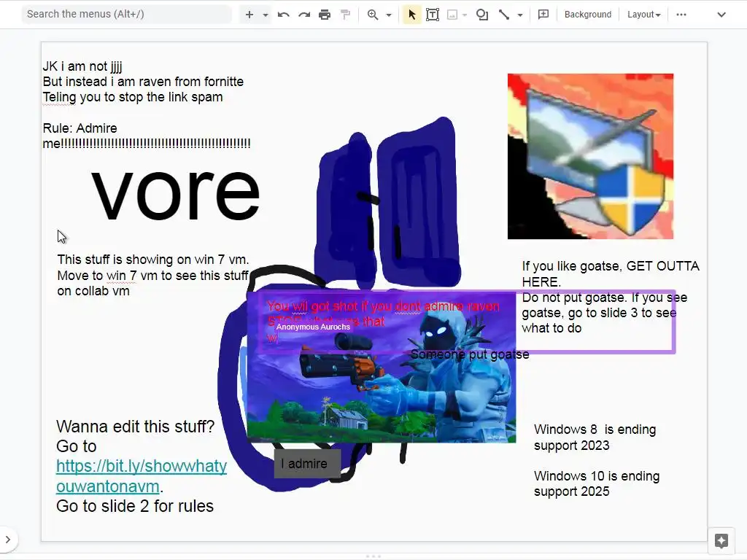Expand the zoom level dropdown arrow
This screenshot has height=560, width=747.
[389, 15]
